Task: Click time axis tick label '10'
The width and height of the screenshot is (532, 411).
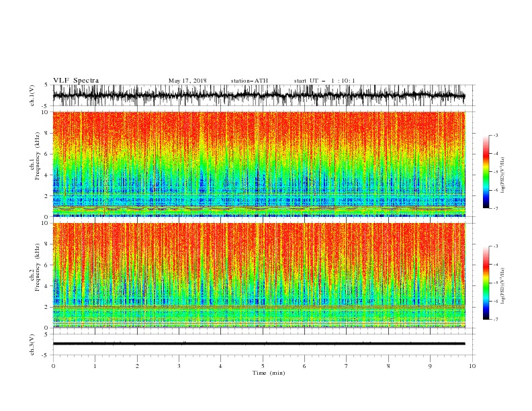Action: [472, 366]
